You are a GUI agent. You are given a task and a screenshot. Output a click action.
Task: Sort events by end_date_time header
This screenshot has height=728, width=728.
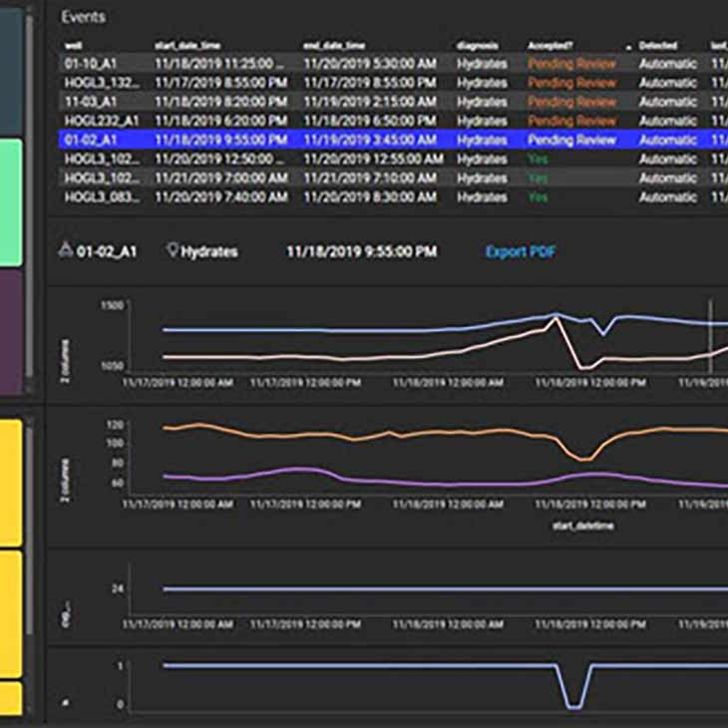[x=336, y=46]
